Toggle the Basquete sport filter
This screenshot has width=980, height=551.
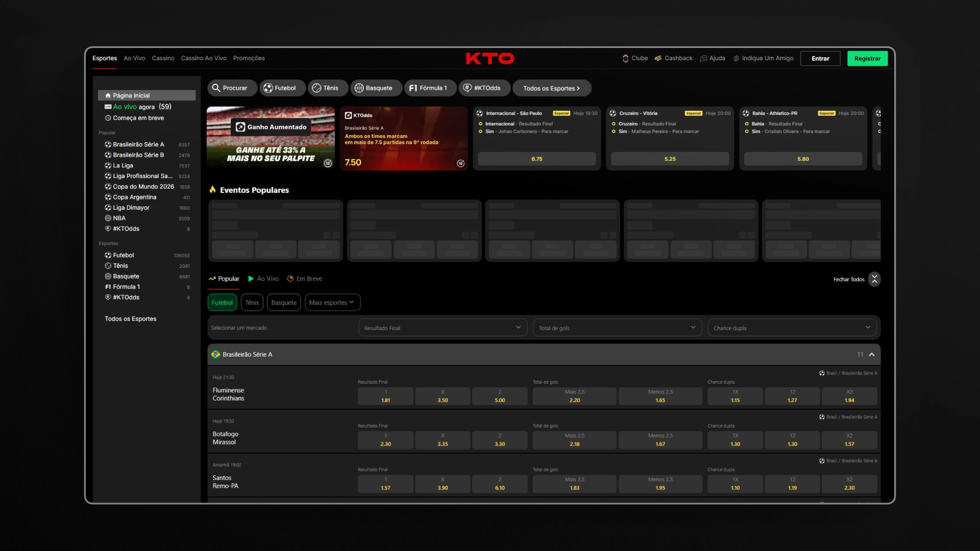tap(284, 303)
